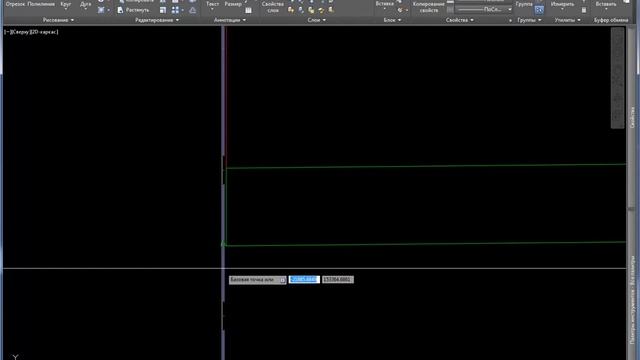Click the hatch icon below Дуга

(101, 10)
